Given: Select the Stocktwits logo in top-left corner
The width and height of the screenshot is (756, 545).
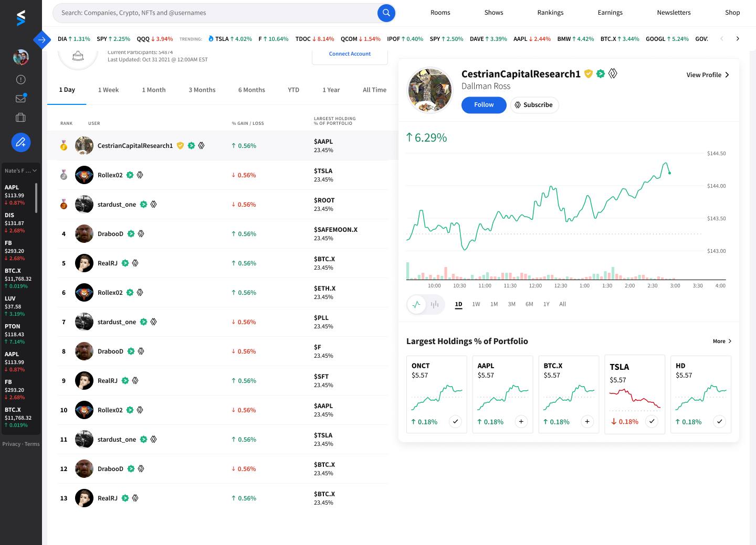Looking at the screenshot, I should coord(20,17).
